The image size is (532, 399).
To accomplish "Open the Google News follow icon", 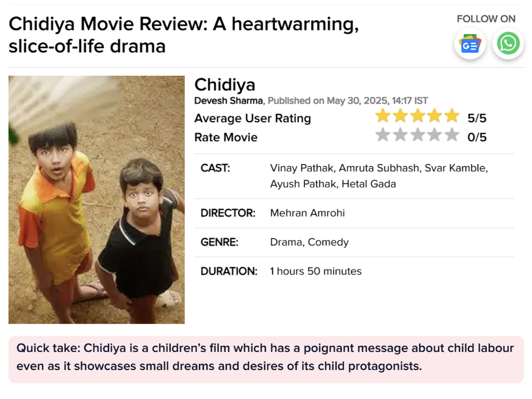I will (x=470, y=44).
